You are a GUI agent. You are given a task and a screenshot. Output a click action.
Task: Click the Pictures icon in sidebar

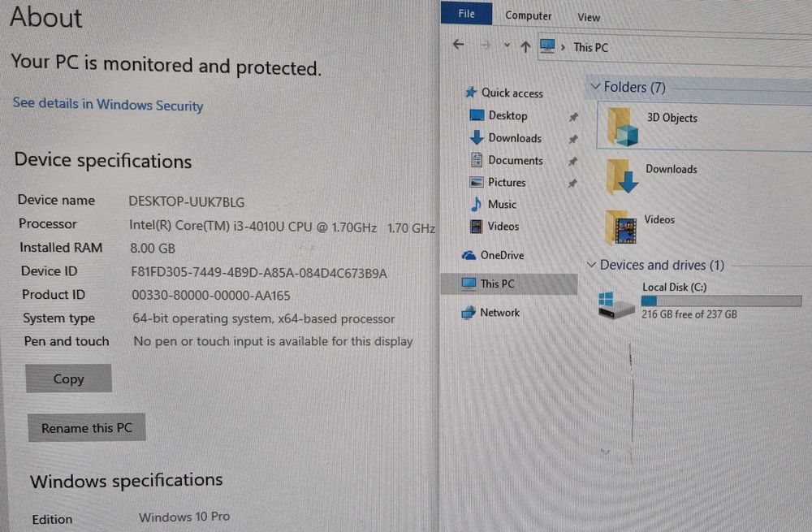(x=477, y=182)
